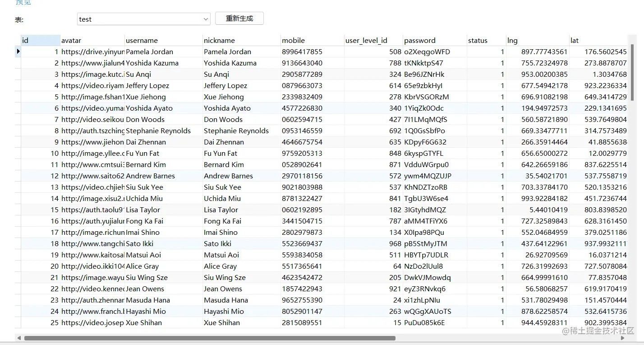Select username cell Matsui Aoi

[164, 255]
